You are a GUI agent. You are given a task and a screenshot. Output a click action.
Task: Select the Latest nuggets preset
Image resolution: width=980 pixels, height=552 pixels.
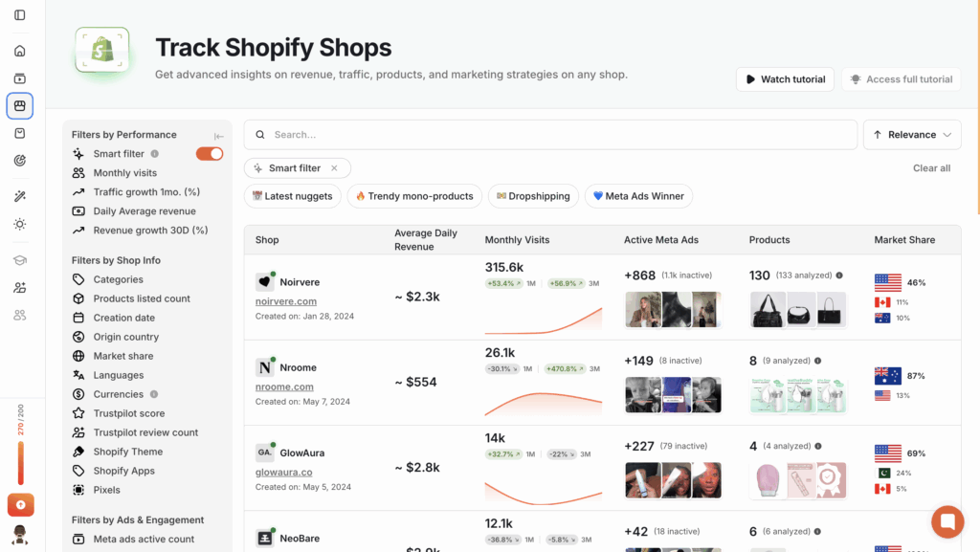pyautogui.click(x=293, y=196)
